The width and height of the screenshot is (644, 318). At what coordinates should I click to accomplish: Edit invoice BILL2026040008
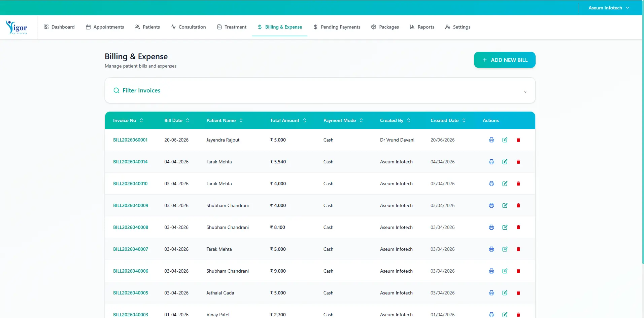point(505,227)
